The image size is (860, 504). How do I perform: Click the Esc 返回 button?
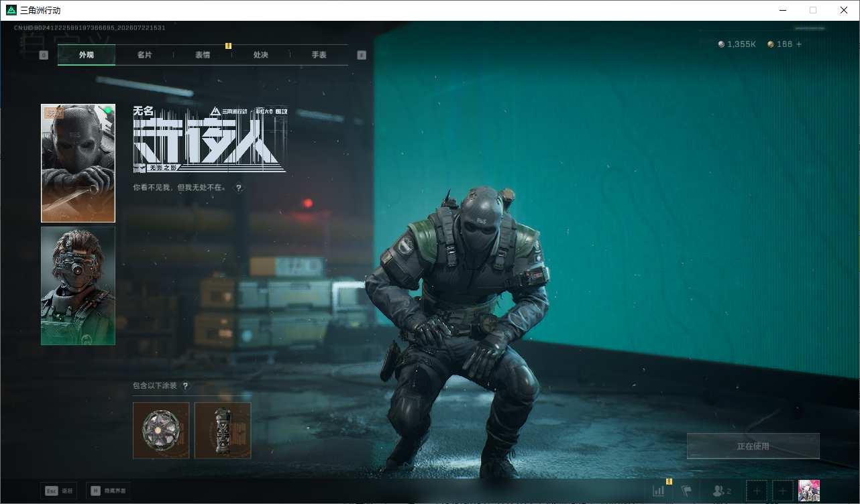[58, 491]
